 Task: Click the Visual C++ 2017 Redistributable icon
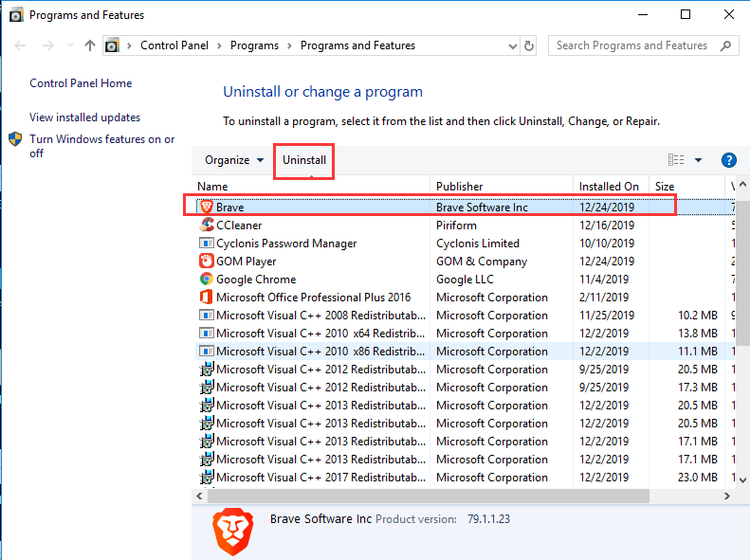(206, 477)
